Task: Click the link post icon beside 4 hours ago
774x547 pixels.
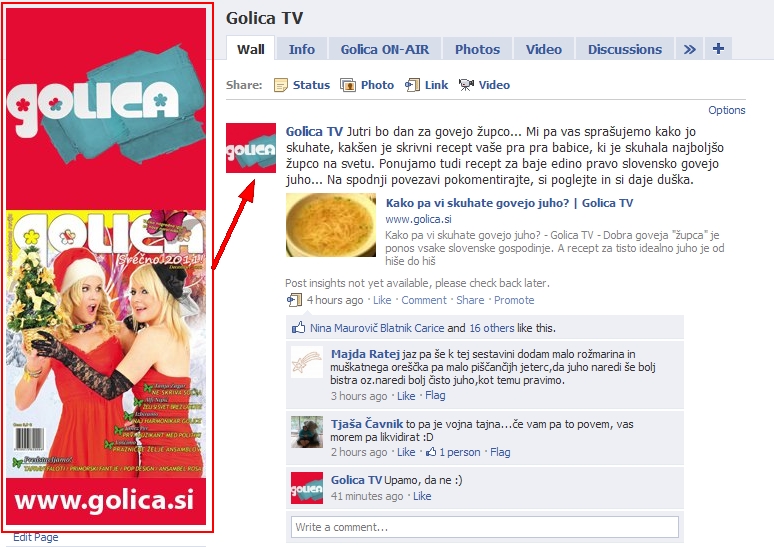Action: click(295, 300)
